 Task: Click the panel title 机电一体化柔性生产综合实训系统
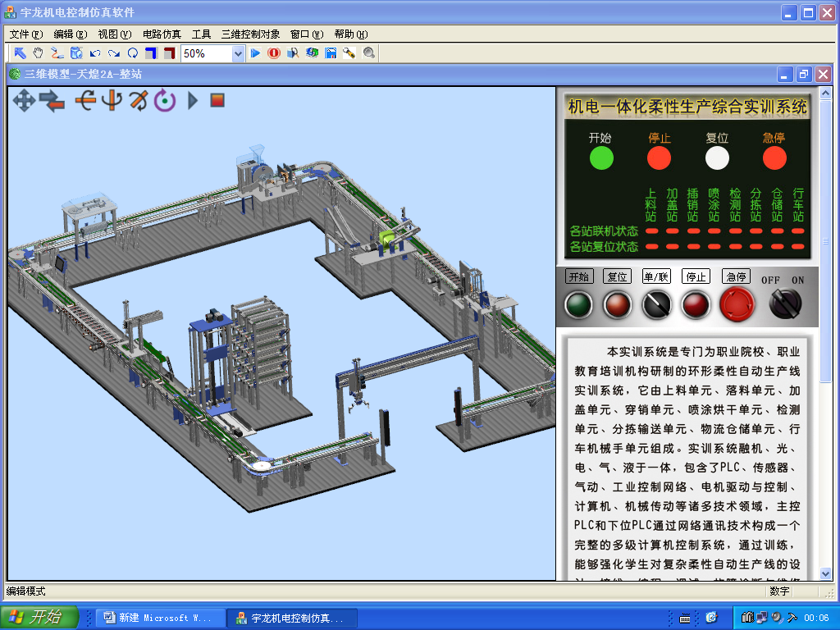pyautogui.click(x=687, y=106)
